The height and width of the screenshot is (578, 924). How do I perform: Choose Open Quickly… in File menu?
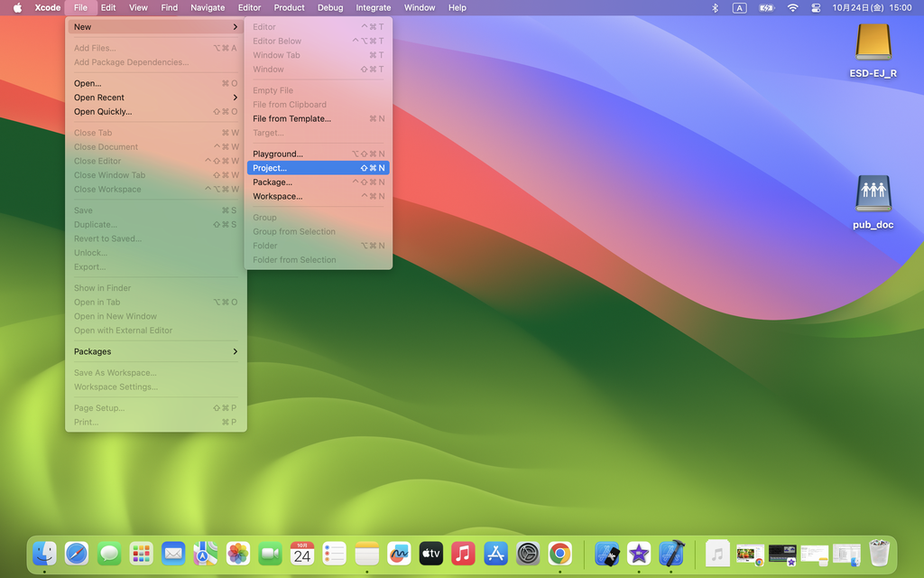tap(103, 112)
